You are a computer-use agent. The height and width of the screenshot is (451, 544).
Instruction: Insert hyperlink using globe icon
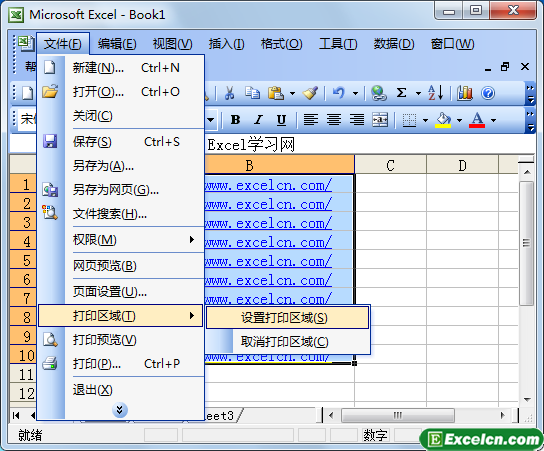(x=379, y=93)
